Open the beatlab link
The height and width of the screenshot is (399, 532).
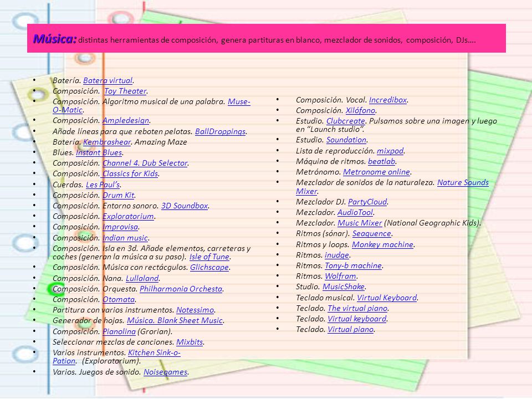[x=382, y=161]
